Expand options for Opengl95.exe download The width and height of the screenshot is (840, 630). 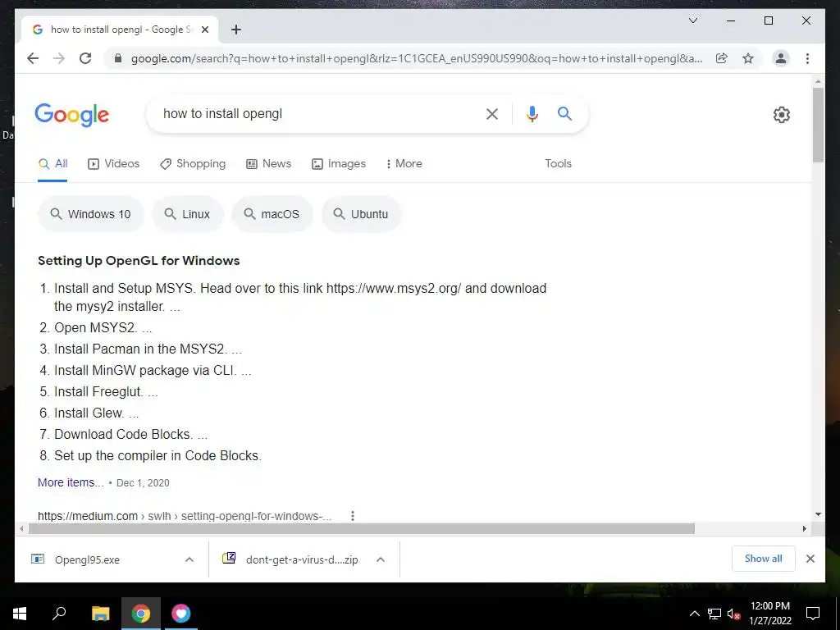tap(189, 559)
